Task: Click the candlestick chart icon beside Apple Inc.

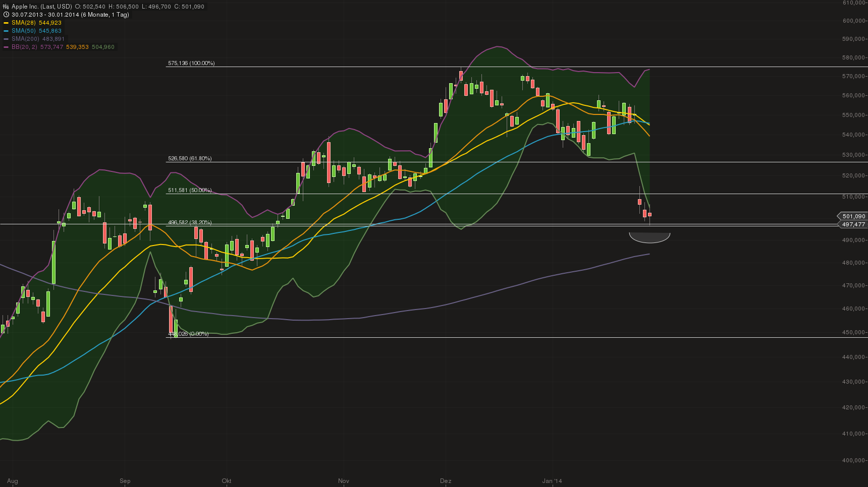Action: tap(6, 6)
